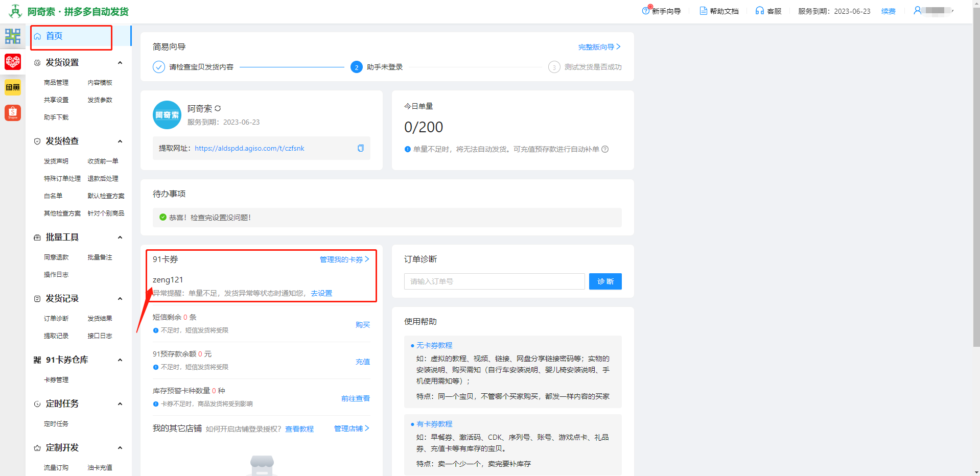Open 订单诊断 sidebar menu item
The image size is (980, 476).
(x=56, y=318)
